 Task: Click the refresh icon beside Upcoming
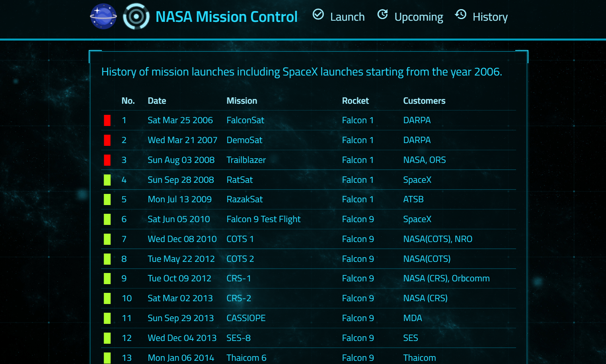(383, 14)
